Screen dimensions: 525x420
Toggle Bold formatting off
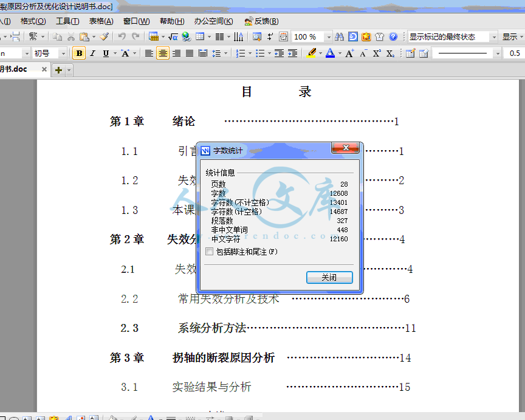coord(79,53)
